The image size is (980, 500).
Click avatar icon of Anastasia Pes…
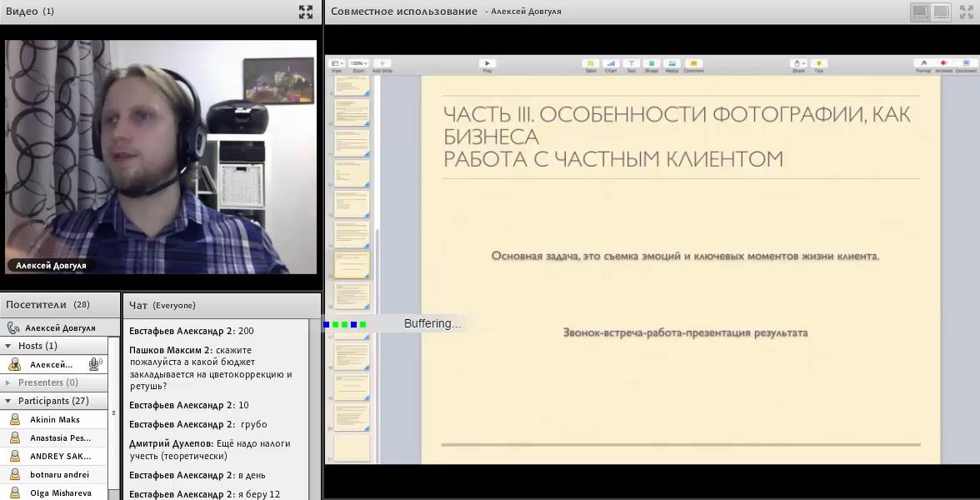(x=15, y=438)
